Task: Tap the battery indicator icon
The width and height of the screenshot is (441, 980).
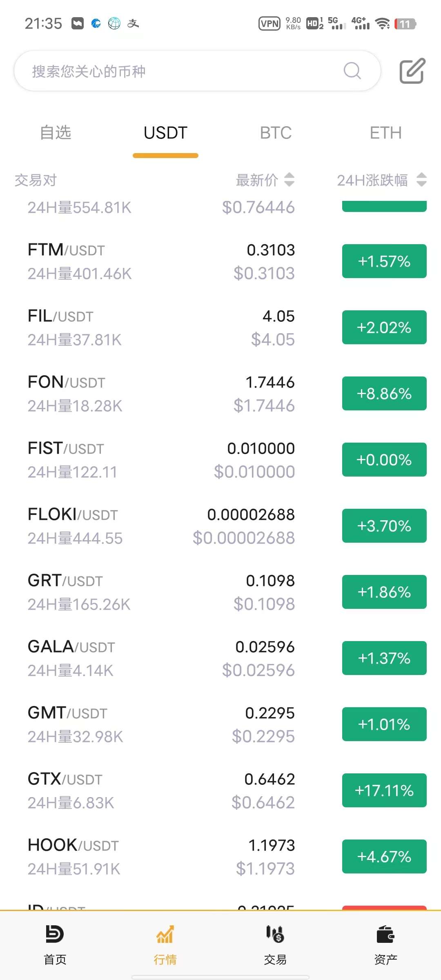Action: 405,24
